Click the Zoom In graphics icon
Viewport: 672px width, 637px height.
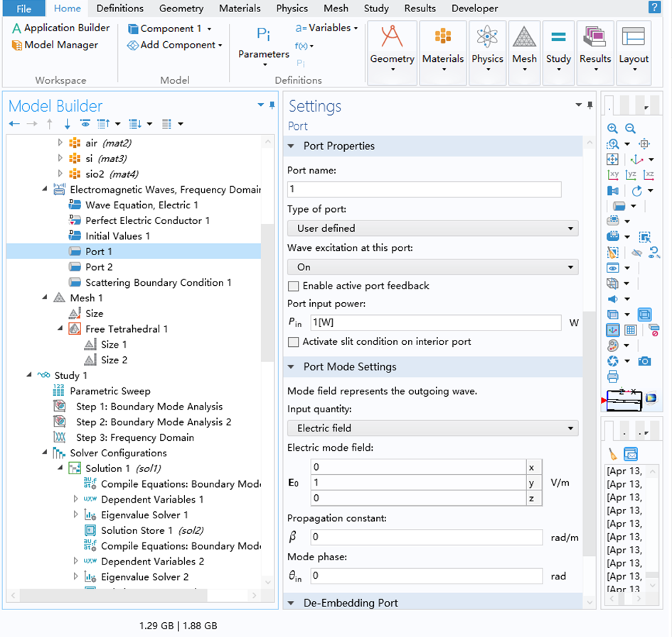click(612, 129)
